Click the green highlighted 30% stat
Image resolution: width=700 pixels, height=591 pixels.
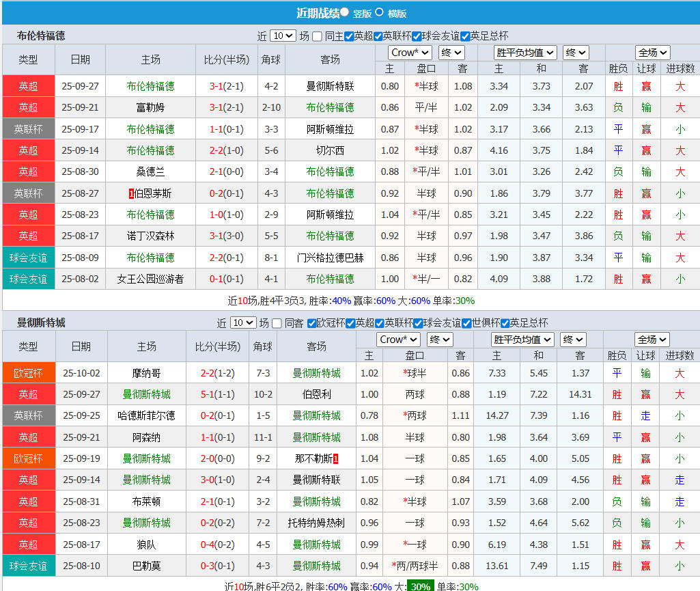point(421,586)
